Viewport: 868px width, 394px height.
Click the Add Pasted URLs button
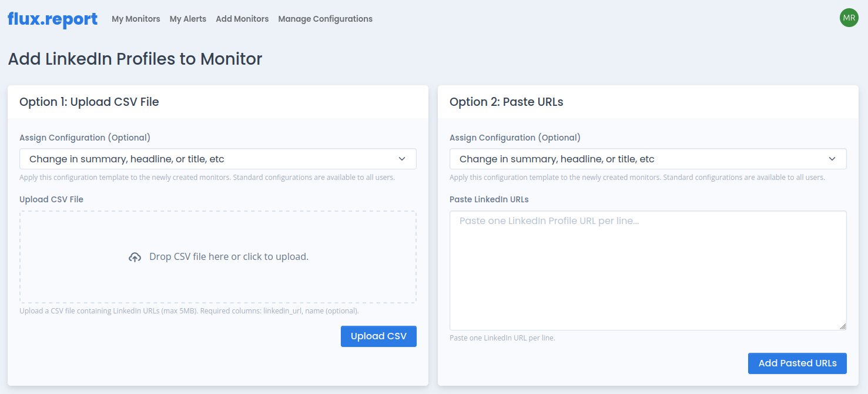point(797,363)
